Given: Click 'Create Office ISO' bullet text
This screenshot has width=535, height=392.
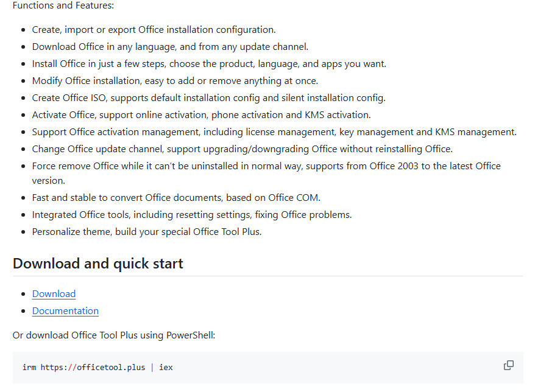Looking at the screenshot, I should click(209, 98).
